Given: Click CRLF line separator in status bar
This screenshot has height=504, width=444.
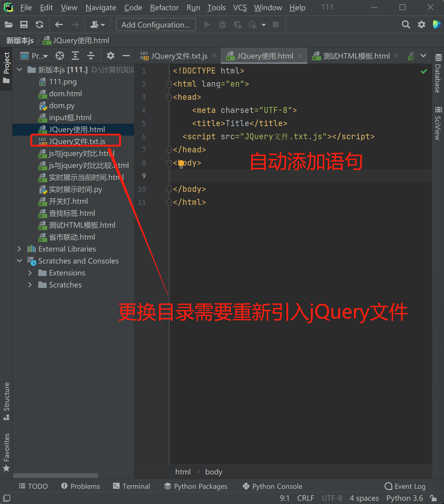Looking at the screenshot, I should pos(306,498).
